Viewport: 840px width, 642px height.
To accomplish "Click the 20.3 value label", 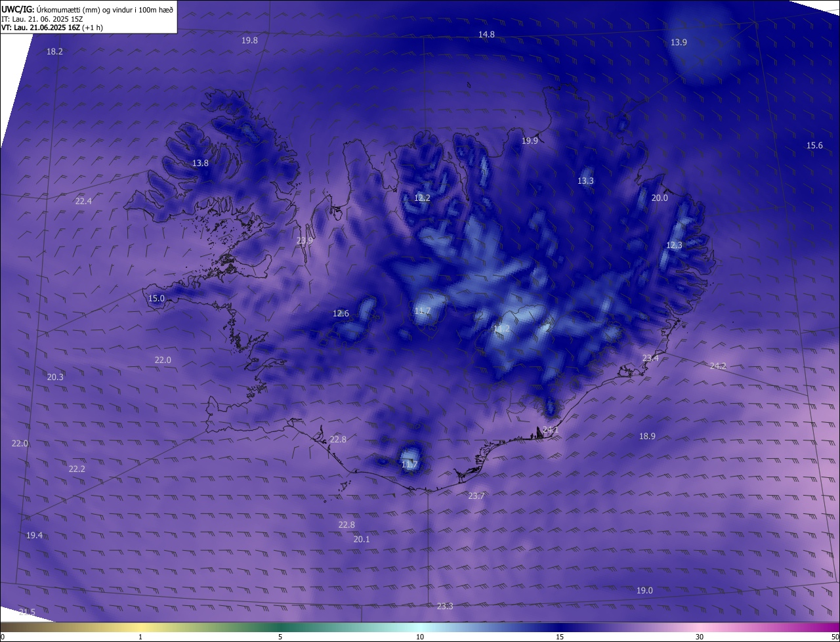I will pyautogui.click(x=55, y=377).
